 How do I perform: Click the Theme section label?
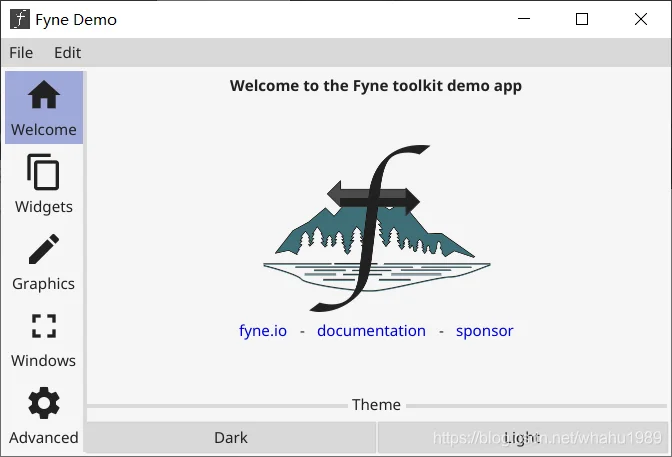point(376,405)
